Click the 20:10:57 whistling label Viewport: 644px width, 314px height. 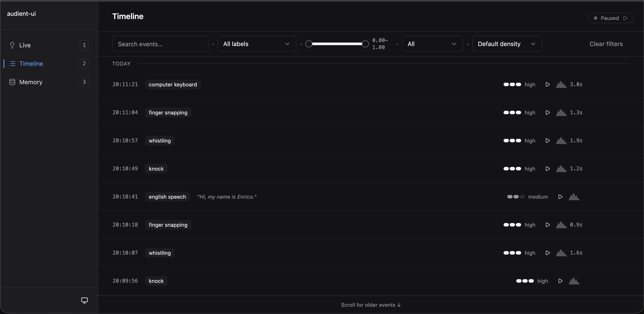[x=160, y=141]
